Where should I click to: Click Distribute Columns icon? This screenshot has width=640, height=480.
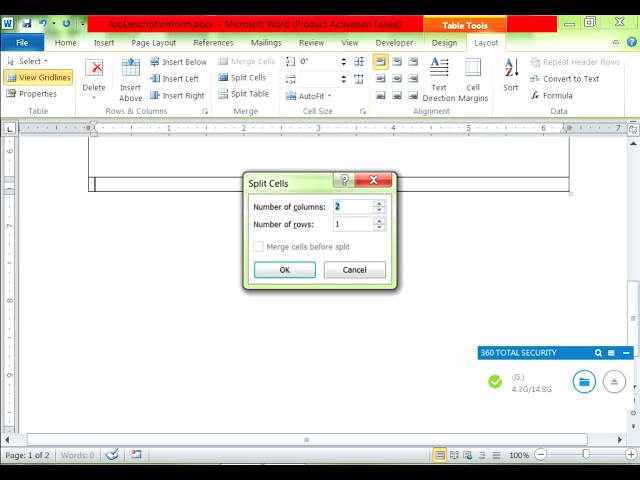359,78
